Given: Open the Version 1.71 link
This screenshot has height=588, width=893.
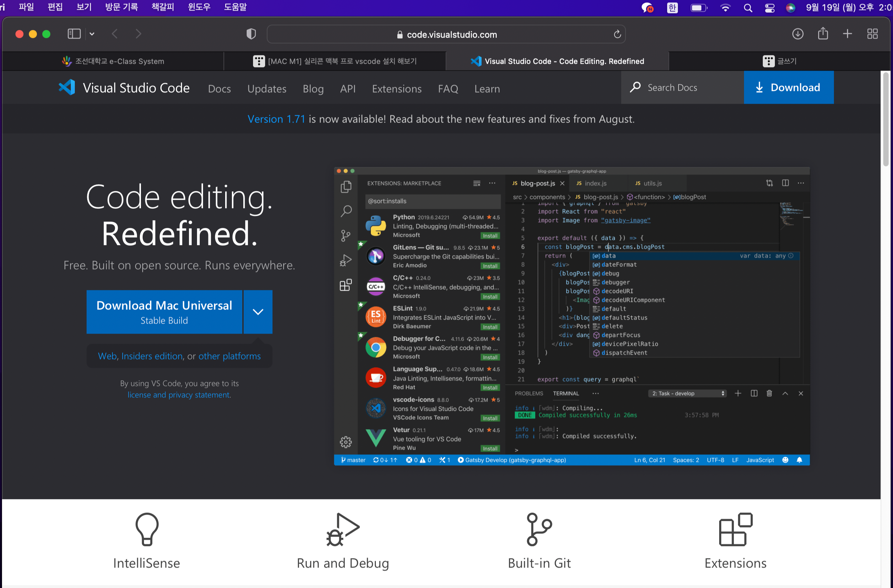Looking at the screenshot, I should [276, 119].
